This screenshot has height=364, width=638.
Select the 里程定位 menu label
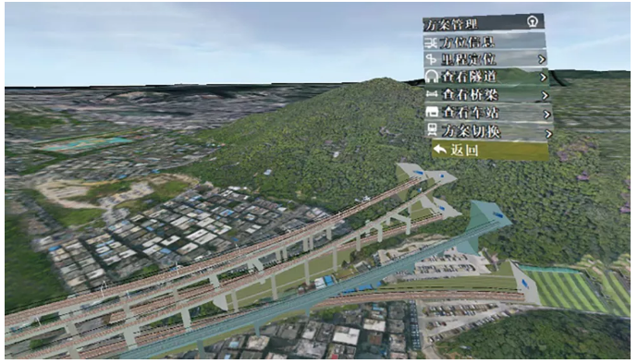[x=469, y=60]
